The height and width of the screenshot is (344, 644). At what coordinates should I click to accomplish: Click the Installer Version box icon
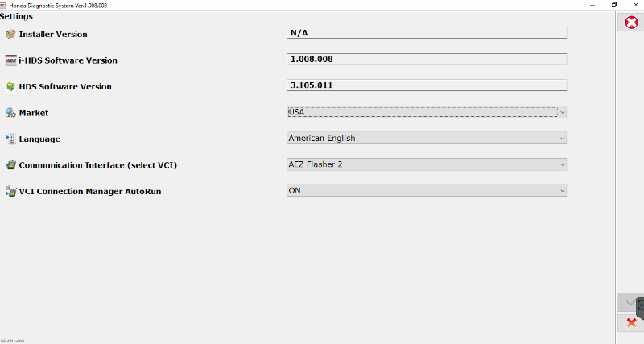point(10,34)
